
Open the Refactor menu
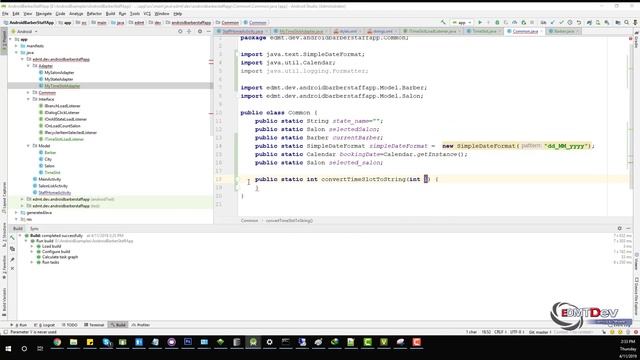click(94, 13)
